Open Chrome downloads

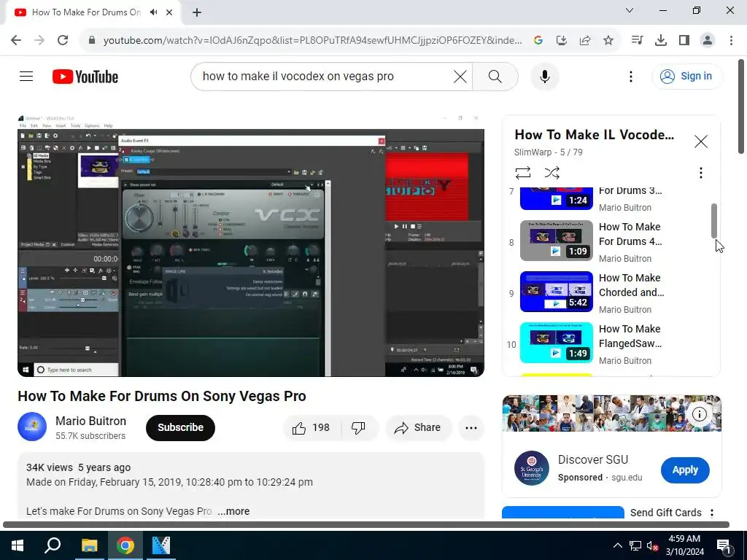point(661,40)
